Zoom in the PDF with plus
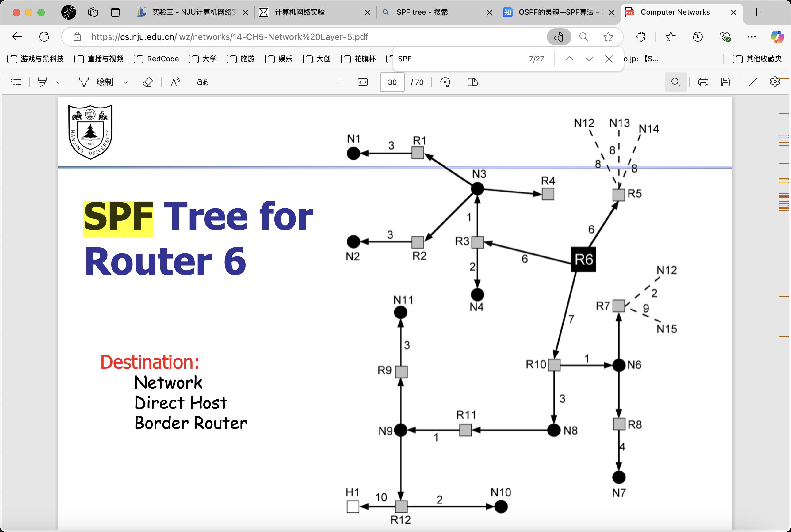The height and width of the screenshot is (532, 791). (x=340, y=82)
